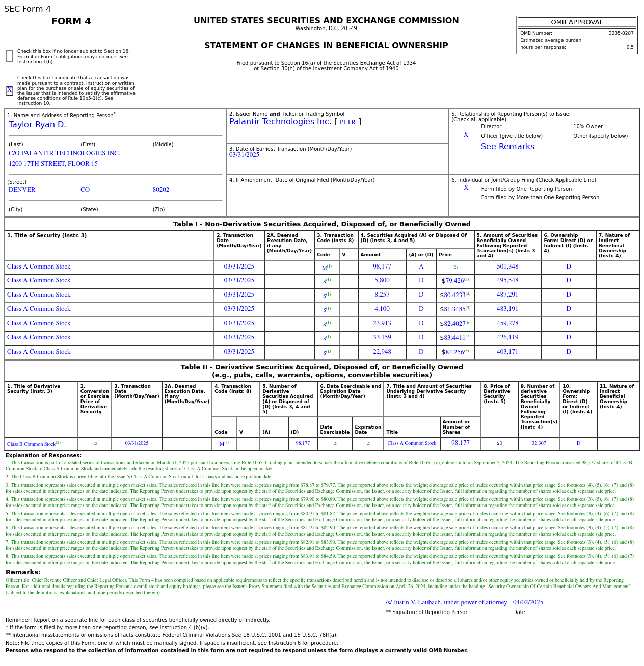Screen dimensions: 644x666
Task: Click the signature date 04/02/2025
Action: pos(528,602)
